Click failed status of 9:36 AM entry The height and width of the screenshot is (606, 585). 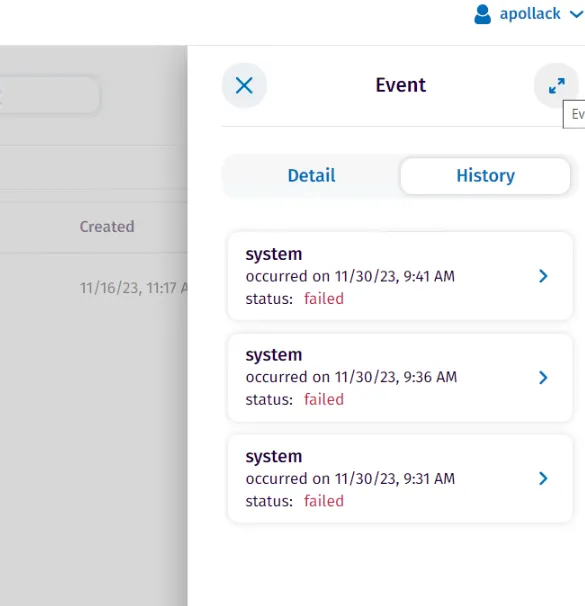click(x=324, y=399)
